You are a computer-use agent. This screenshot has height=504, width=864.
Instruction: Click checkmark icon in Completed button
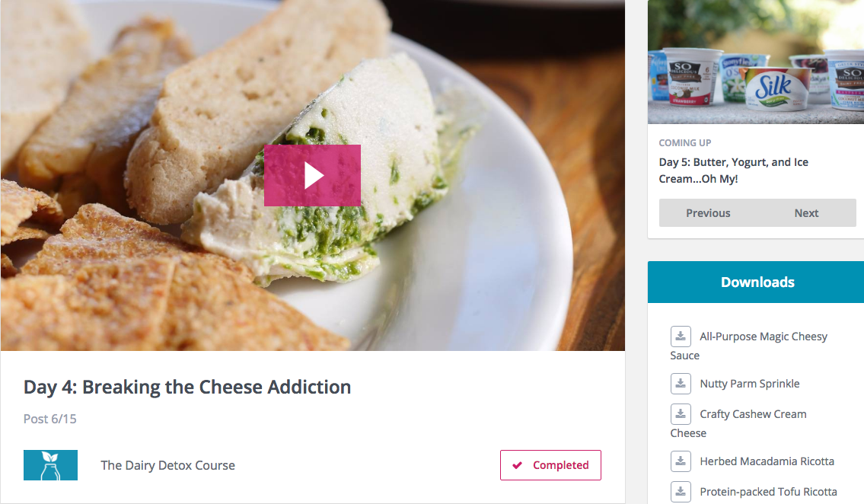(x=517, y=465)
